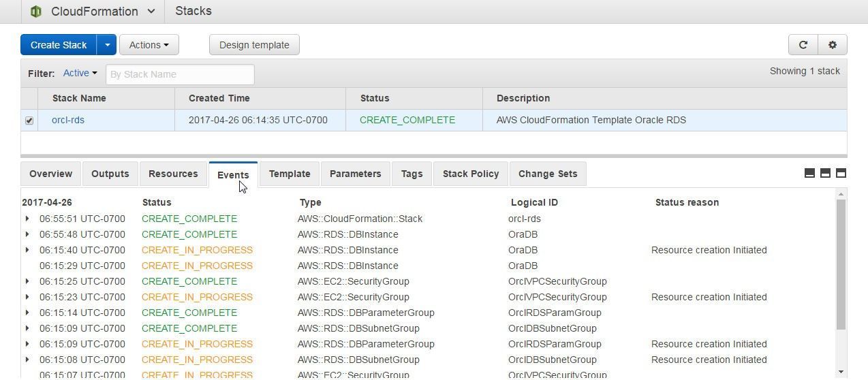Click the stack CREATE_COMPLETE status cell
This screenshot has width=868, height=380.
pyautogui.click(x=407, y=120)
